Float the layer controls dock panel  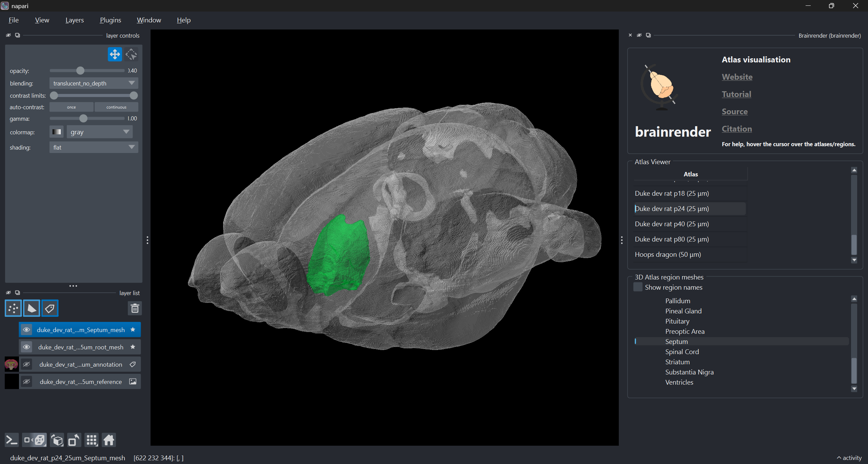(x=18, y=35)
